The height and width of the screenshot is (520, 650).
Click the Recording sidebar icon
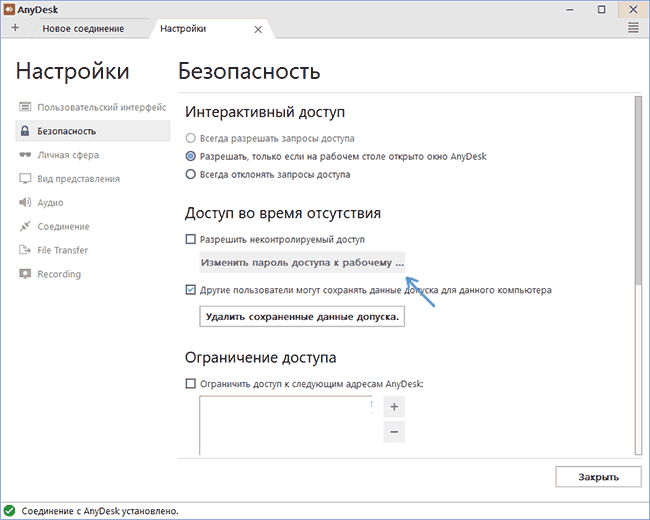(x=25, y=275)
